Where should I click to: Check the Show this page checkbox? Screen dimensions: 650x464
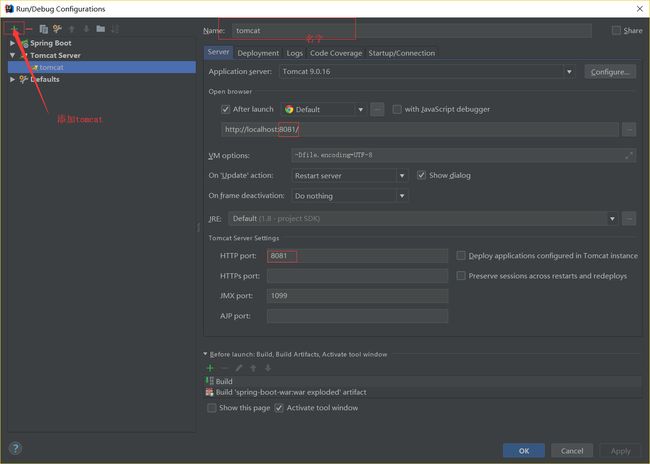point(211,408)
